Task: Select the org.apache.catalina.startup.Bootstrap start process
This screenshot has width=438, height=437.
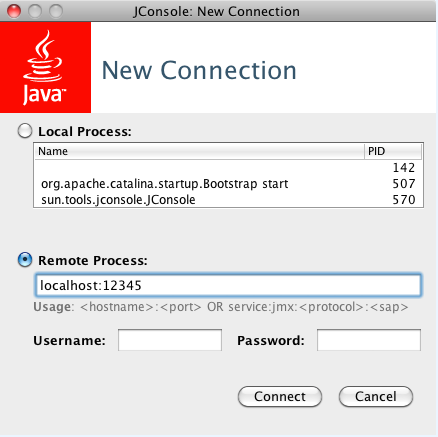Action: tap(229, 184)
